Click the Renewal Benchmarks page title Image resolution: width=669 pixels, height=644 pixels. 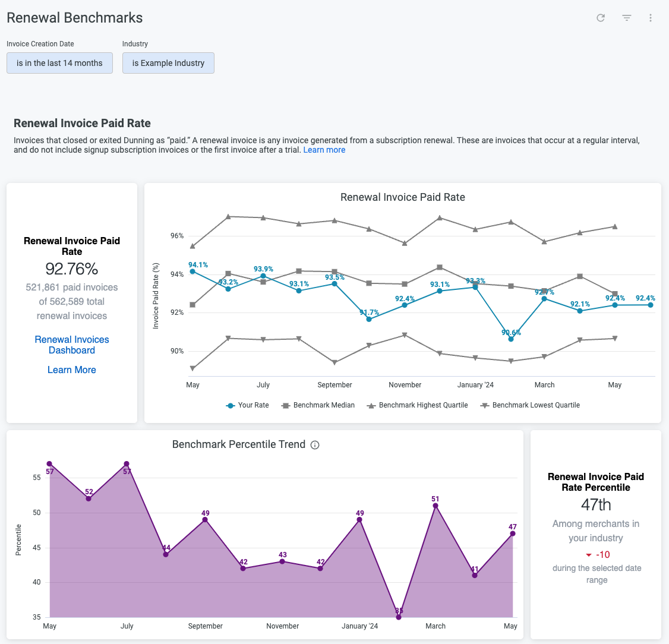pyautogui.click(x=75, y=18)
